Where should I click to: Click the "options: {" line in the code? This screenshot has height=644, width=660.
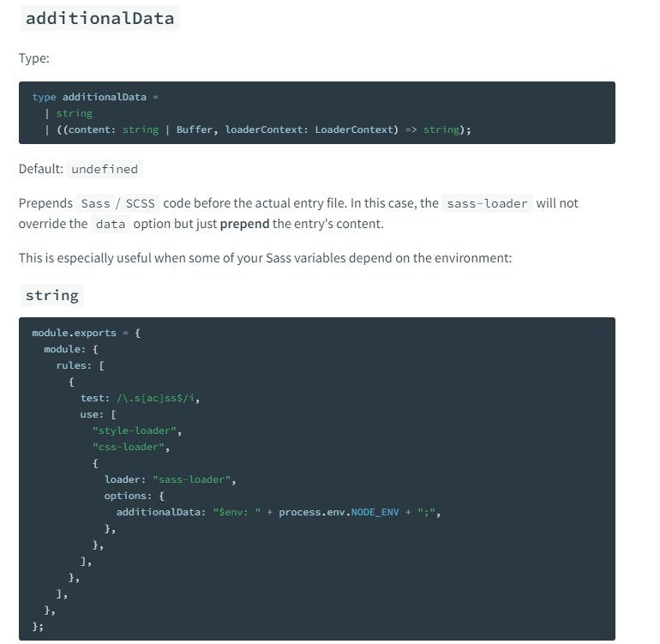134,496
